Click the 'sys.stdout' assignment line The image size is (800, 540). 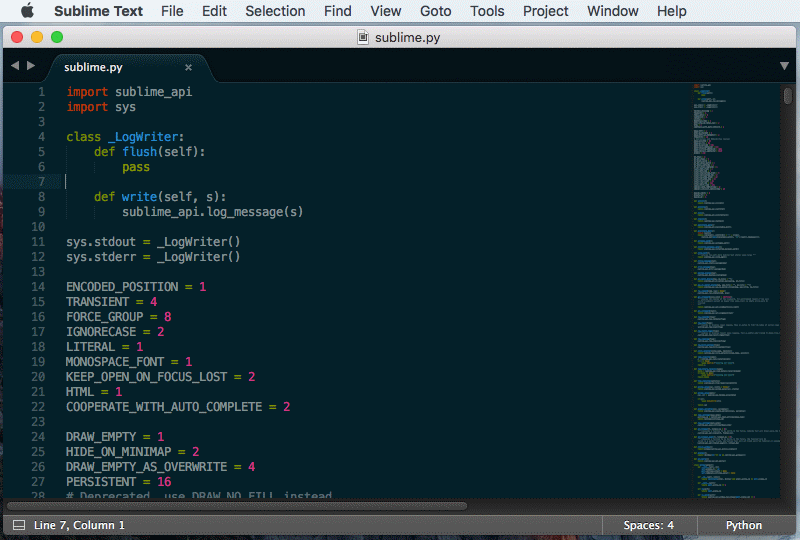(153, 242)
